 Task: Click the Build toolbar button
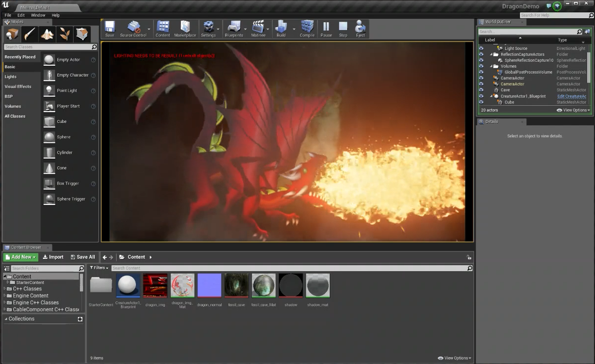click(281, 29)
